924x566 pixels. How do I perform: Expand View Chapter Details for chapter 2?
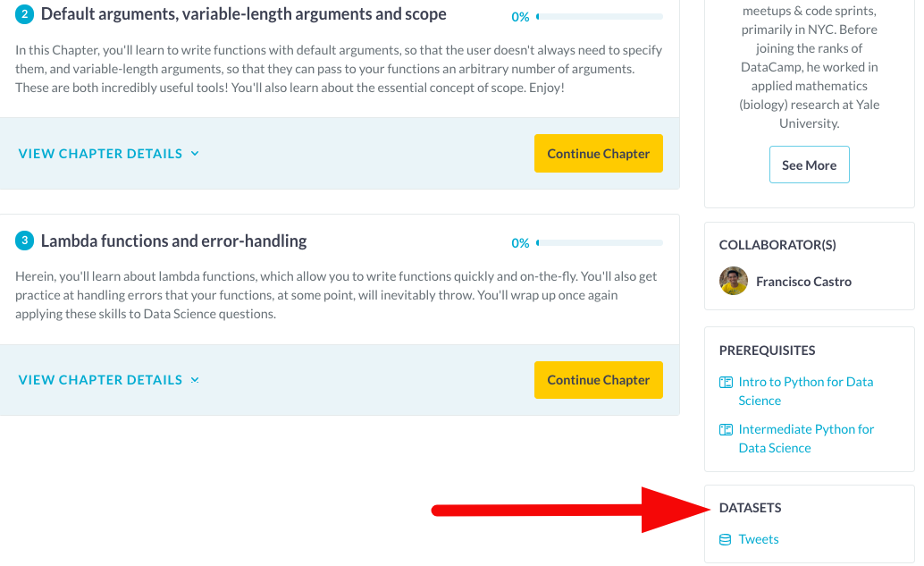(x=108, y=154)
